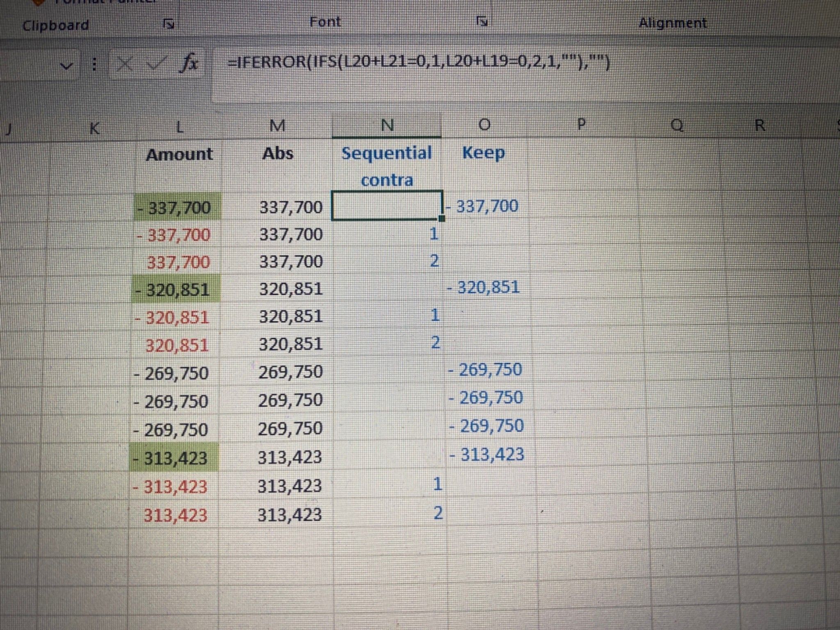Select the red -337,700 Amount cell
This screenshot has width=840, height=630.
pos(177,235)
